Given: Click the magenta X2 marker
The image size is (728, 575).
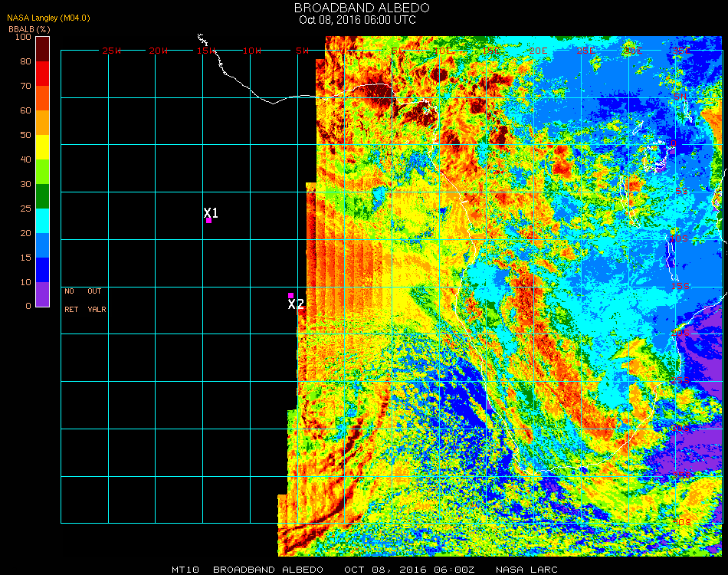Looking at the screenshot, I should pos(290,295).
